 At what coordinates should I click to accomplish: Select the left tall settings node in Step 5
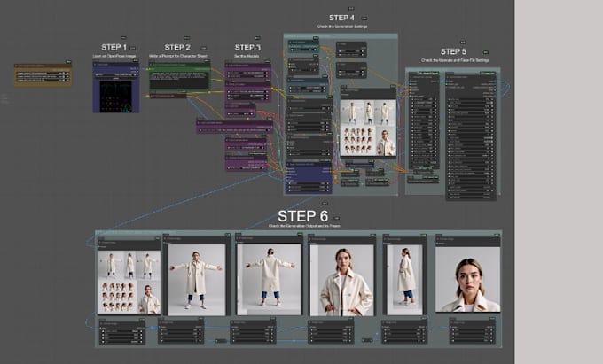pos(424,120)
